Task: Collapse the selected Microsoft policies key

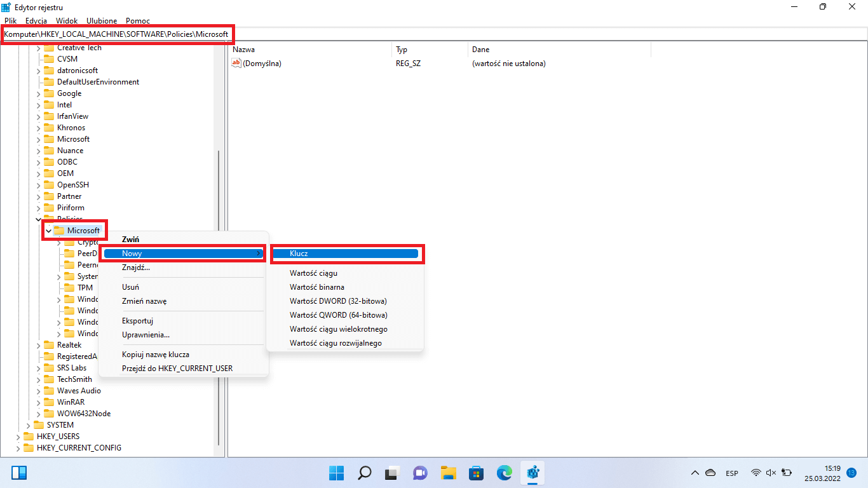Action: [48, 231]
